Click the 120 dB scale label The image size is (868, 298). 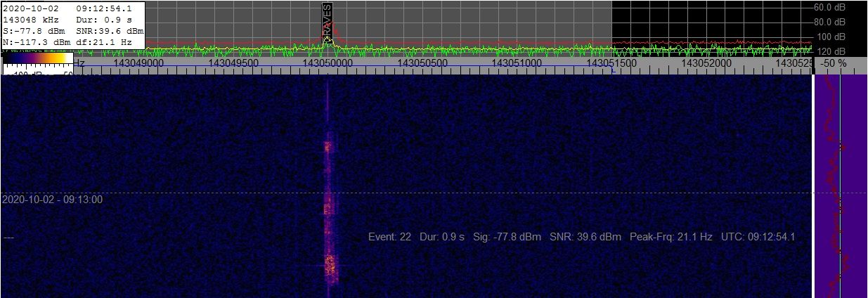(x=831, y=51)
